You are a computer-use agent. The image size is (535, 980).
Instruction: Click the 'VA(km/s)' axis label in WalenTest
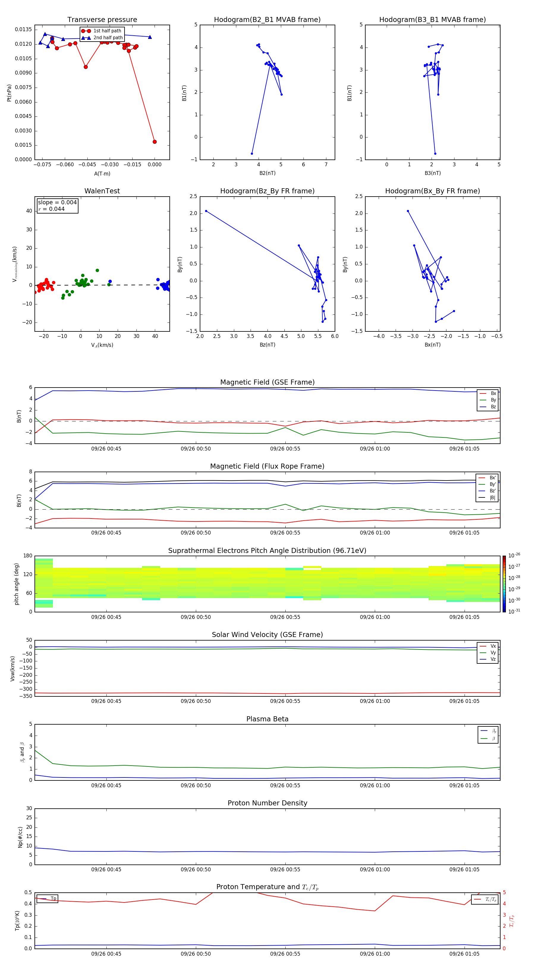click(x=102, y=345)
